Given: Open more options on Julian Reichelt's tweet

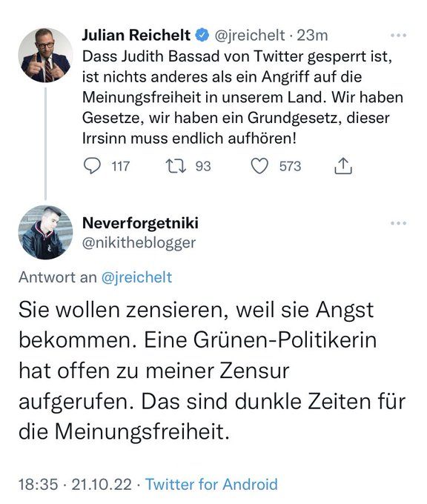Looking at the screenshot, I should 398,35.
